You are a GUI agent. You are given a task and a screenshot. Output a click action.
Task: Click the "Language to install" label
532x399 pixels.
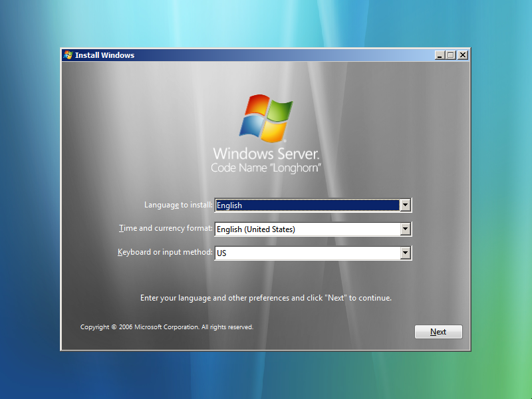(x=178, y=205)
